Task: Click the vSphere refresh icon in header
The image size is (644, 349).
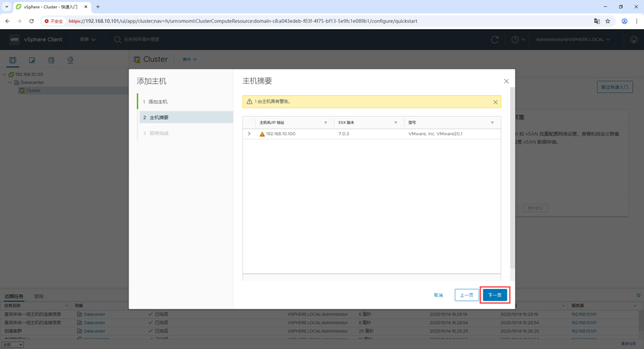Action: point(494,40)
